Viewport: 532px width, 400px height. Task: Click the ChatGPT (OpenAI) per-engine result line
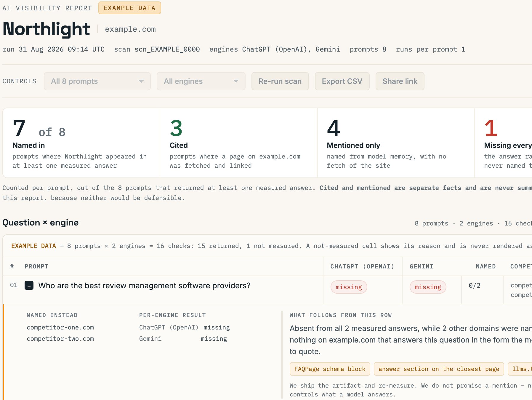(x=185, y=327)
